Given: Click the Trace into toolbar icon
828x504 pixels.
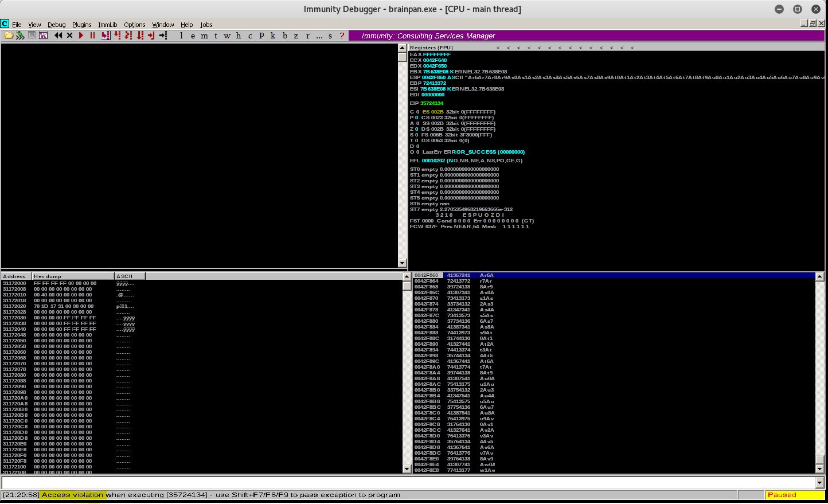Looking at the screenshot, I should click(x=128, y=36).
